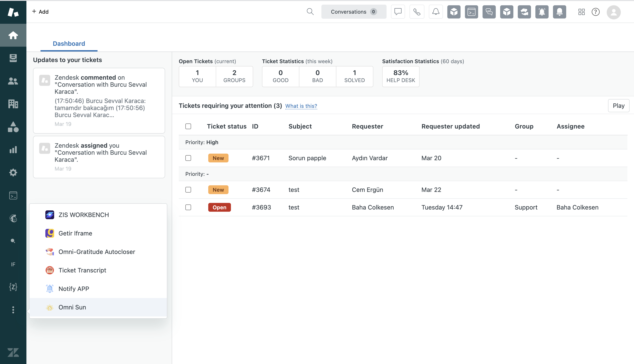Click the handshake app icon in top bar
This screenshot has width=634, height=364.
(x=524, y=12)
